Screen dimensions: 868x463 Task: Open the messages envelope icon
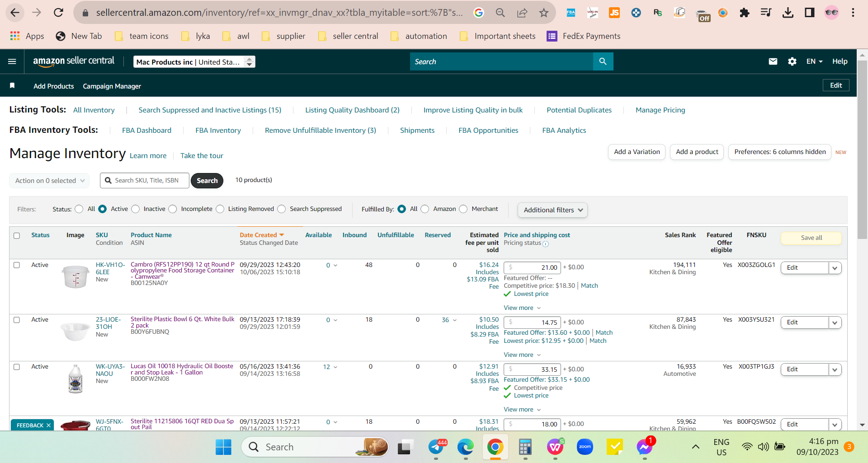pyautogui.click(x=773, y=61)
